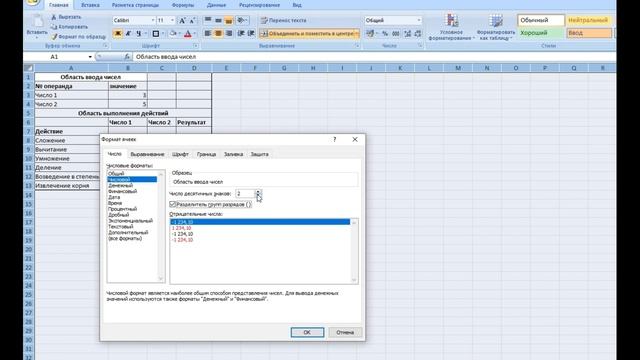The height and width of the screenshot is (360, 640).
Task: Apply the Input (Ввод) cell style
Action: pyautogui.click(x=589, y=33)
